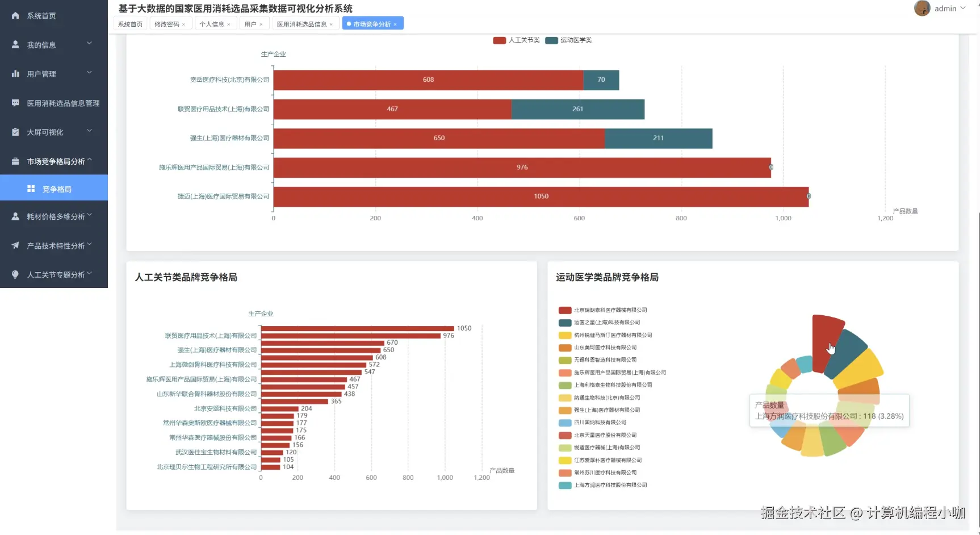This screenshot has width=980, height=535.
Task: Select the 系统首页 home icon in sidebar
Action: click(x=15, y=15)
